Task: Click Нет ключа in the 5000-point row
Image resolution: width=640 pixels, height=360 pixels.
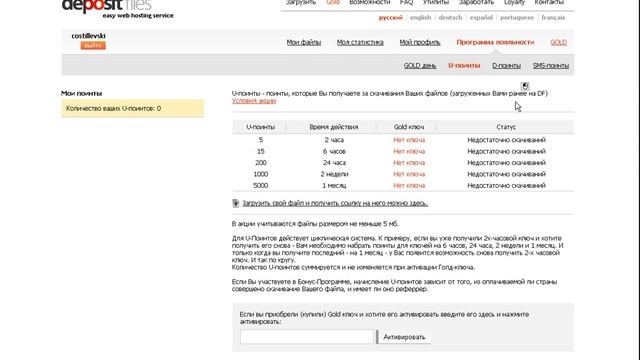Action: [x=409, y=186]
